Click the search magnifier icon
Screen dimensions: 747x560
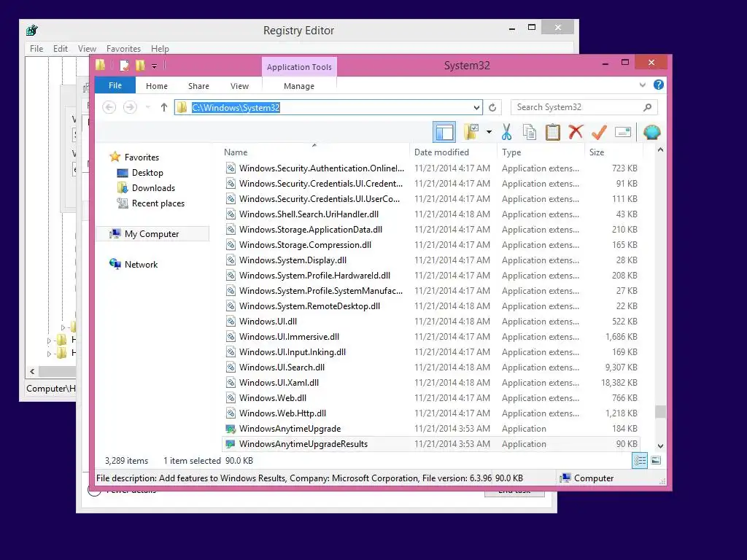click(x=647, y=107)
